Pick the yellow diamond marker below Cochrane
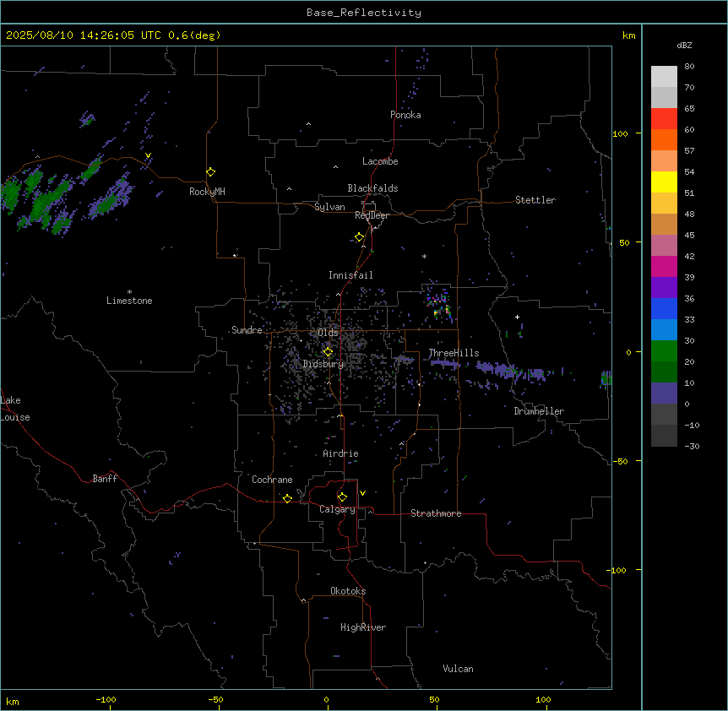Viewport: 728px width, 711px height. pyautogui.click(x=287, y=498)
